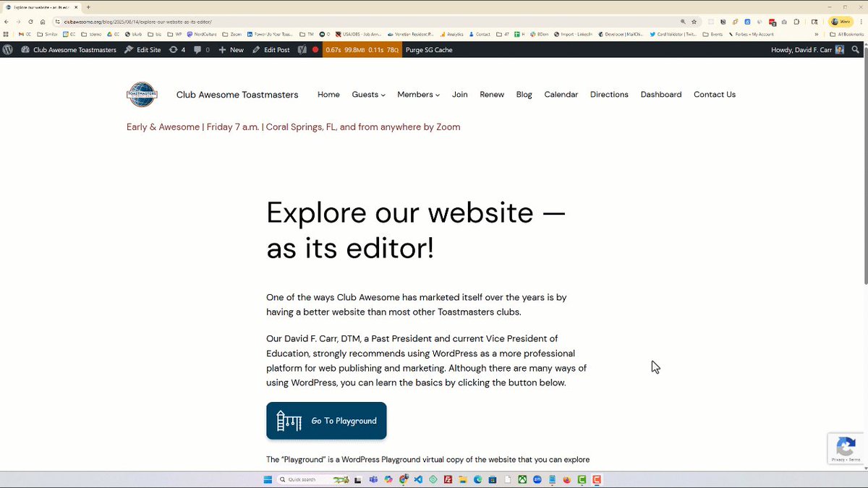Open File Explorer from the taskbar

(x=463, y=479)
